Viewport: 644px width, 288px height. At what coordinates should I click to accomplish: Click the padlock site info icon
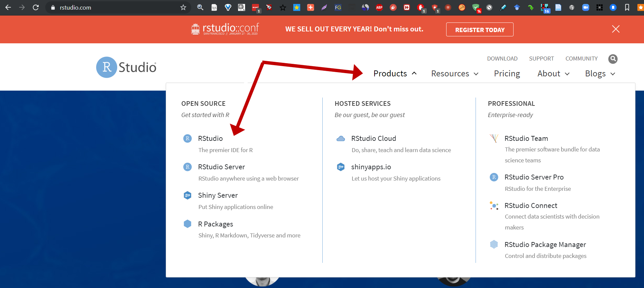pyautogui.click(x=53, y=7)
